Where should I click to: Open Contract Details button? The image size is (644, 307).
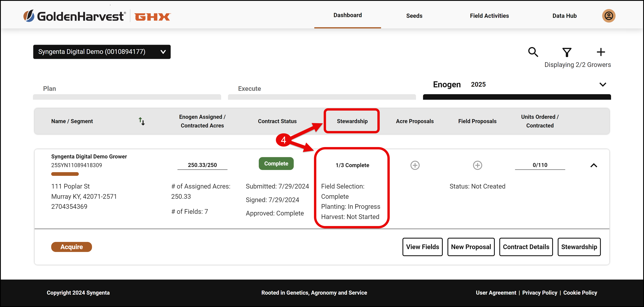tap(526, 247)
